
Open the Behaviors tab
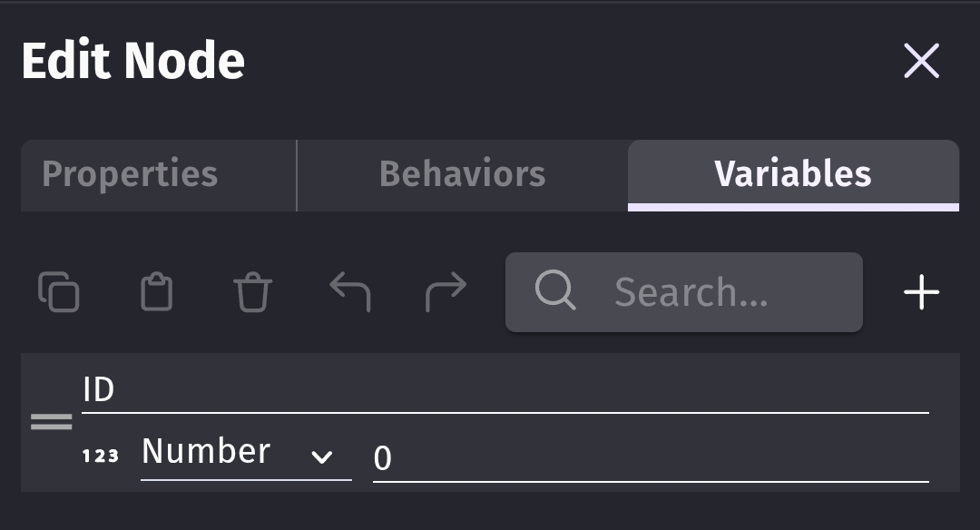pos(462,174)
